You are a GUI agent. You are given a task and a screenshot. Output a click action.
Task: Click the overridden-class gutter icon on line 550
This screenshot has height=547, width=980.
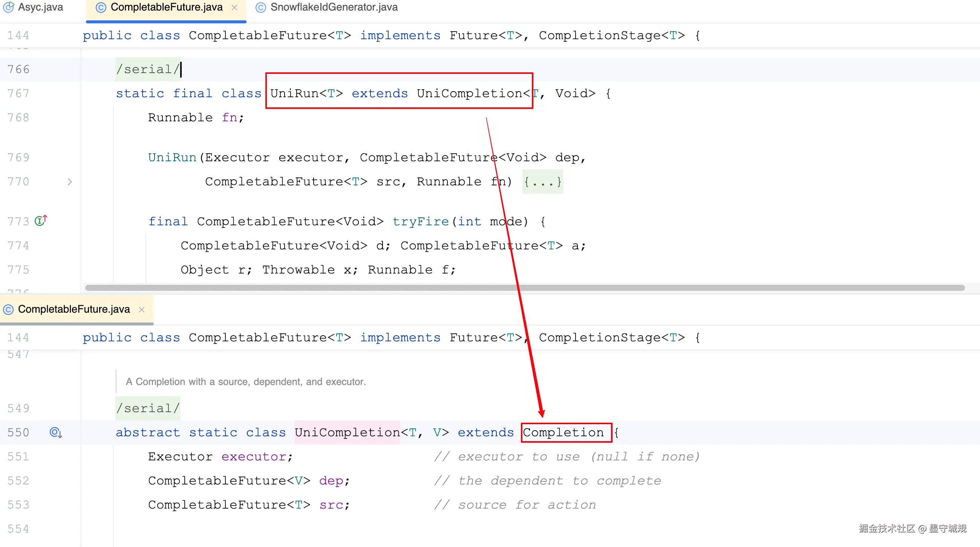55,432
